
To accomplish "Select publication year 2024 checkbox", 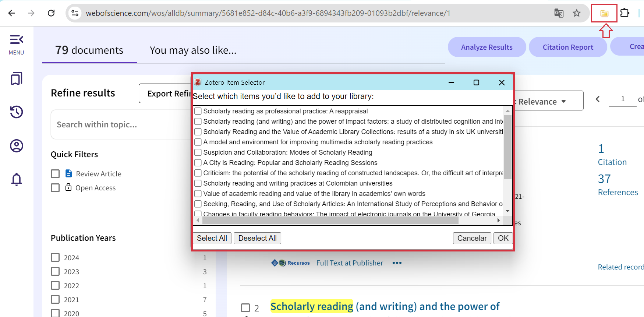I will (x=55, y=257).
